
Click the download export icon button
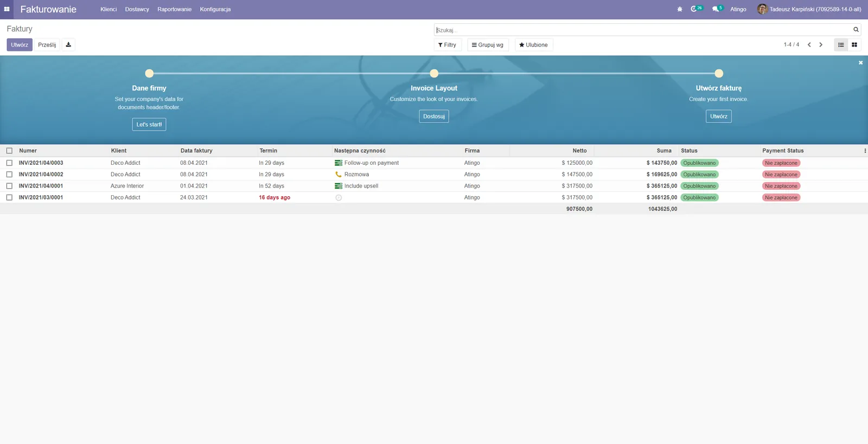68,45
